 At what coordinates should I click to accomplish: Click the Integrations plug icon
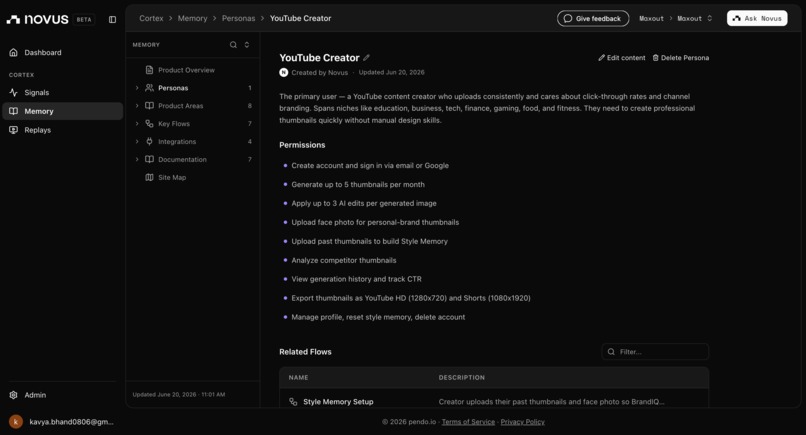149,141
